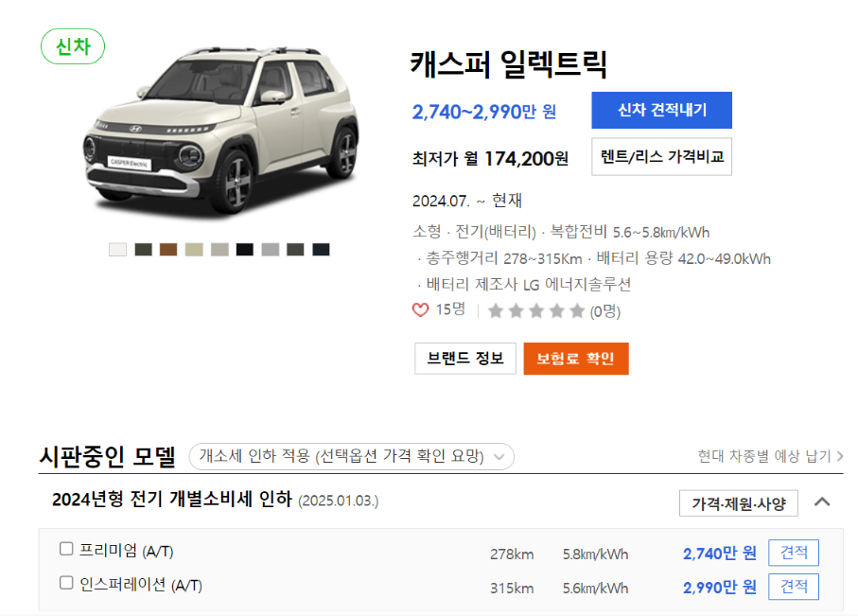Request 견적 for the 프리미엄 trim
This screenshot has width=858, height=616.
click(x=793, y=553)
